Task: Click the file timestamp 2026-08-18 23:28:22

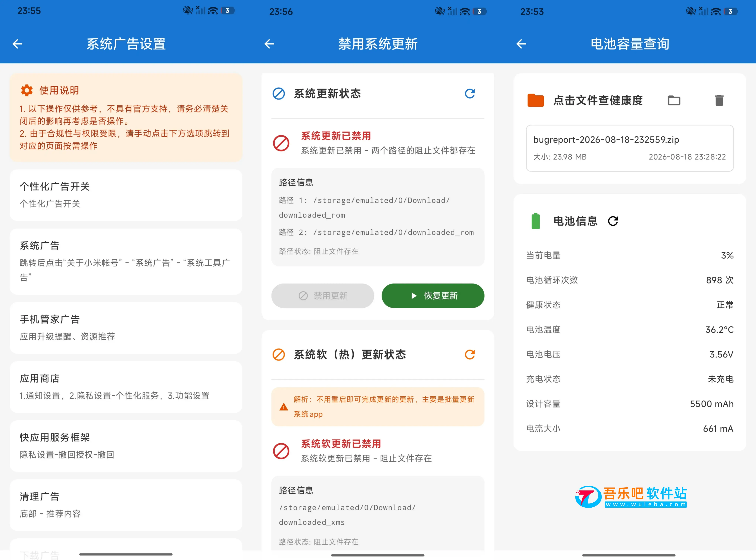Action: [687, 157]
